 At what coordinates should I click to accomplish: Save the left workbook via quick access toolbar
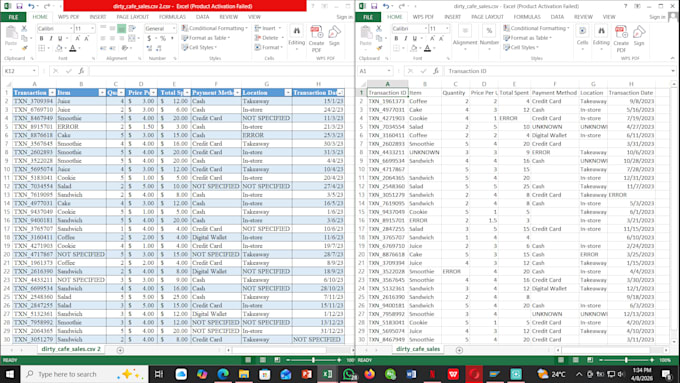(x=19, y=6)
